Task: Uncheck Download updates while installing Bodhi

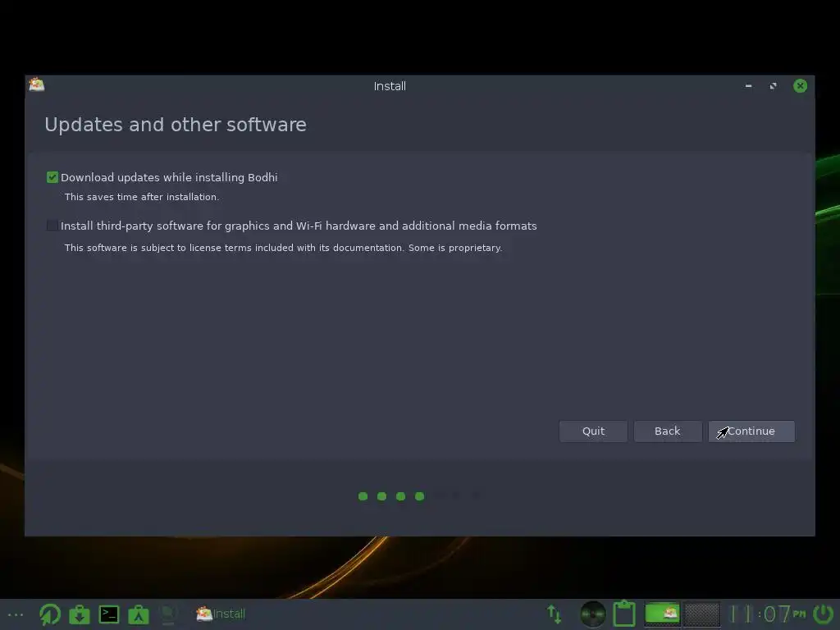Action: [52, 177]
